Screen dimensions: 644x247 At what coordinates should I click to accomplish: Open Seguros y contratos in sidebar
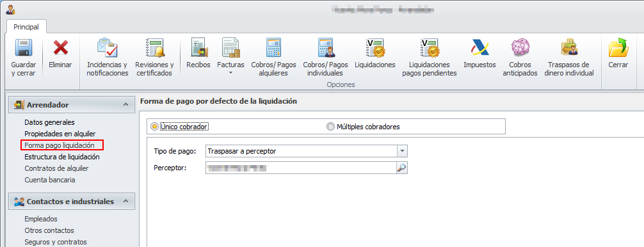click(x=56, y=242)
